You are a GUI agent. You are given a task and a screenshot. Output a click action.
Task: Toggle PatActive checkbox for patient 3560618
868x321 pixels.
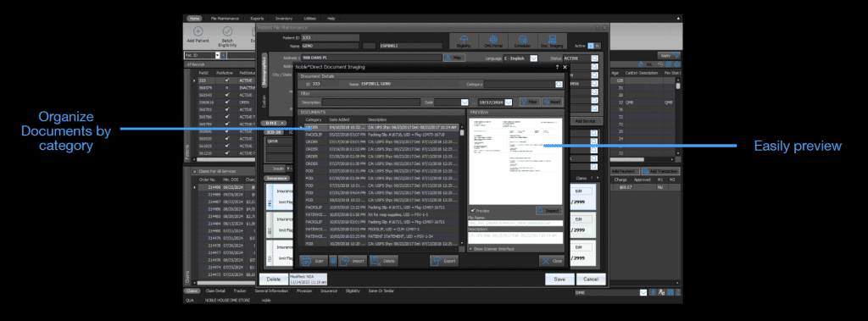click(226, 102)
